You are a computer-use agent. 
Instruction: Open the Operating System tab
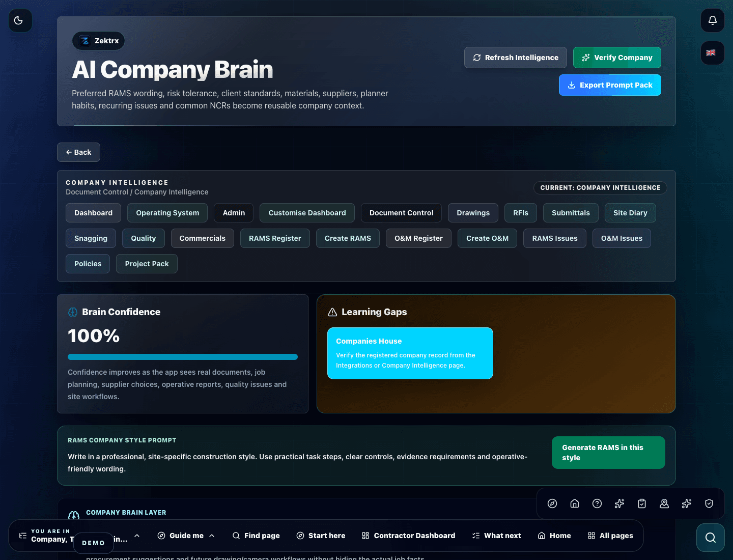(167, 213)
